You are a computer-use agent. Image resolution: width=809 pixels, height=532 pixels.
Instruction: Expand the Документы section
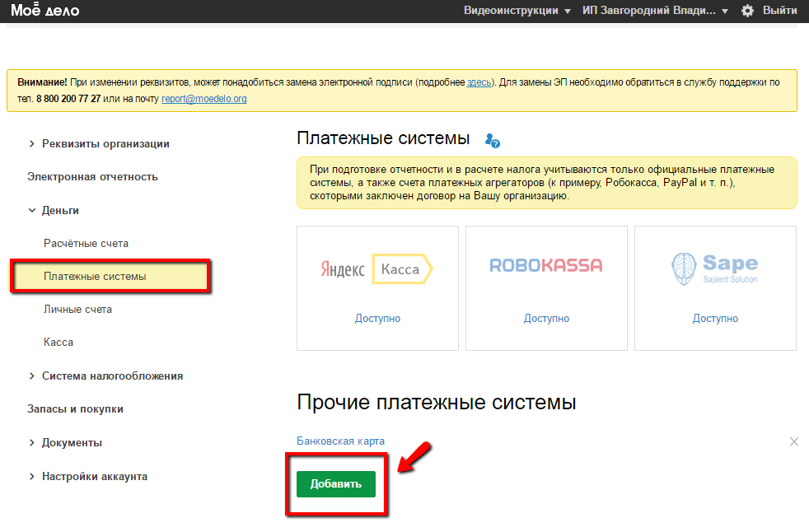66,443
